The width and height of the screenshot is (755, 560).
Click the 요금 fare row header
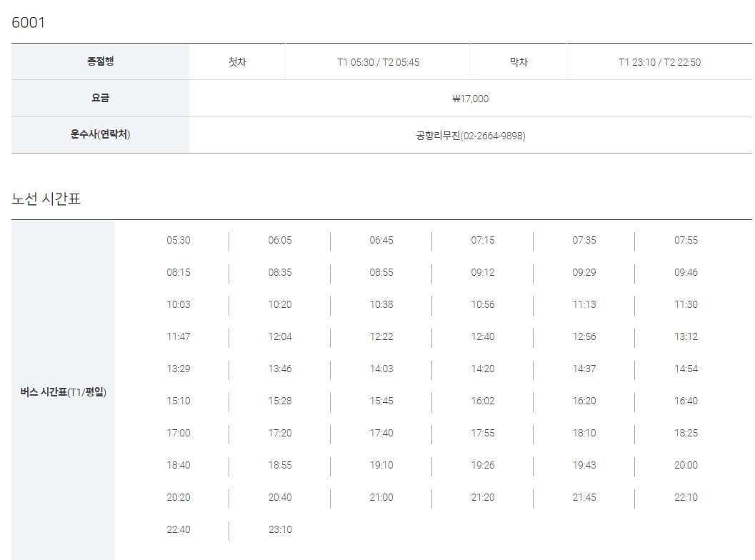[99, 99]
